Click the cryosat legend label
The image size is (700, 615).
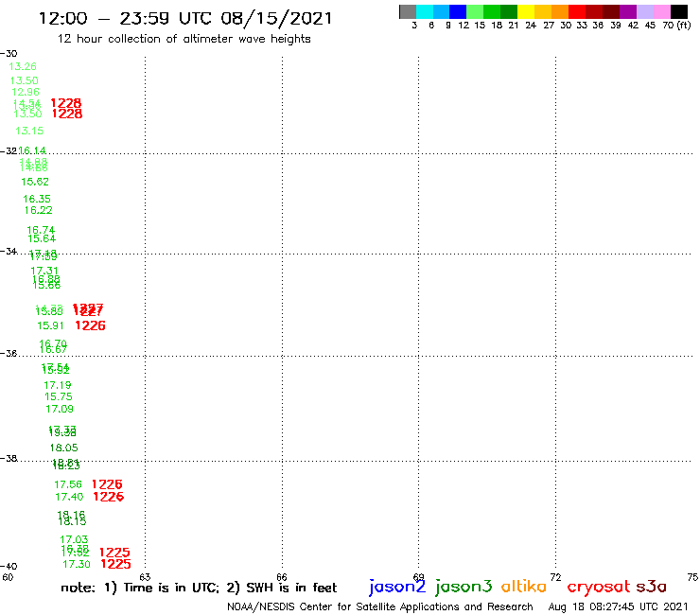click(598, 587)
